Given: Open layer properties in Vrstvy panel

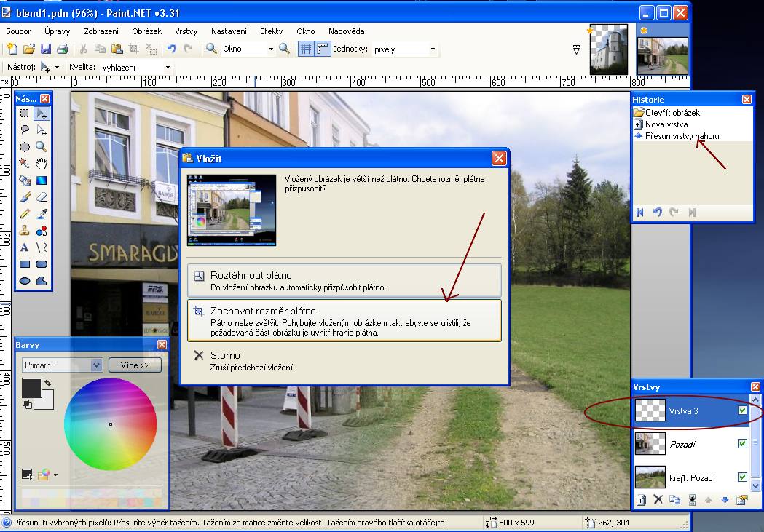Looking at the screenshot, I should point(742,500).
